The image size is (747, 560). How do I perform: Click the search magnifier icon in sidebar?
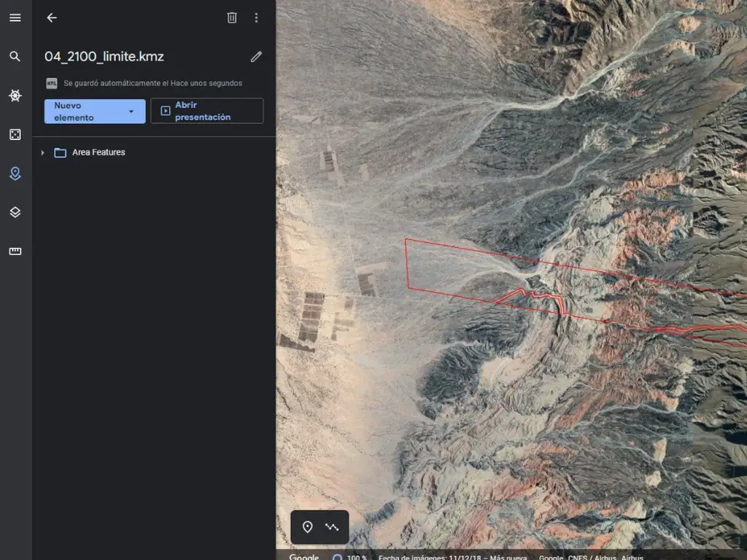15,56
